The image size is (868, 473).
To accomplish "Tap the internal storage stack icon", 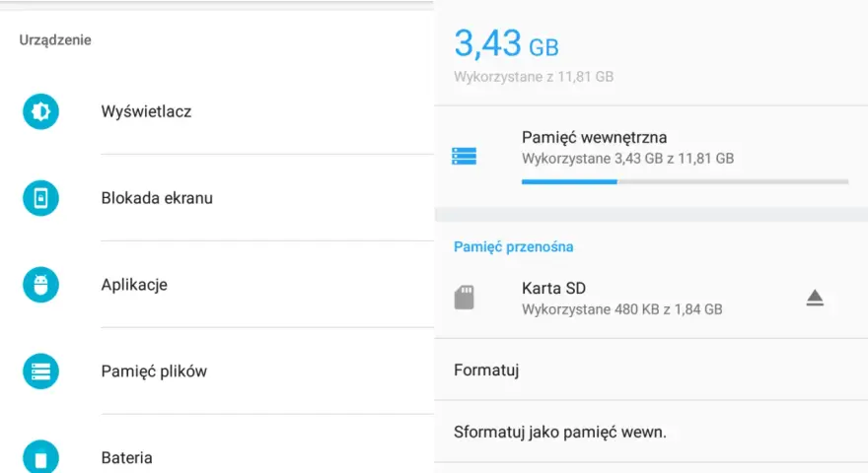I will (x=464, y=156).
